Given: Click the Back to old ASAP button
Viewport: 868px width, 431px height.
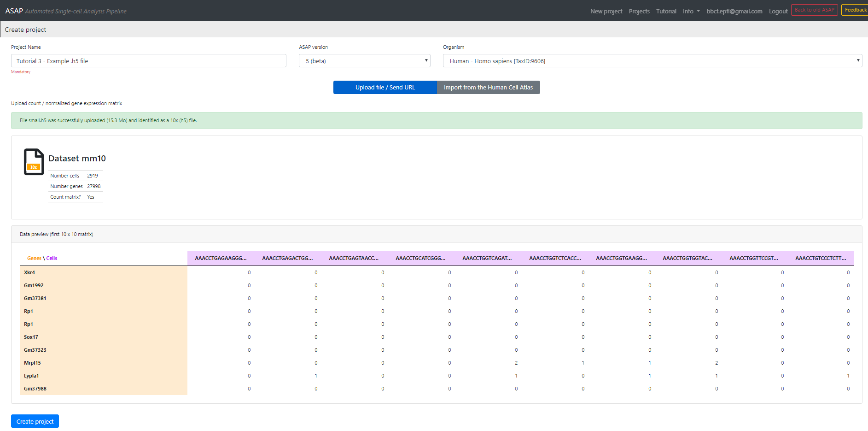Looking at the screenshot, I should [x=814, y=10].
